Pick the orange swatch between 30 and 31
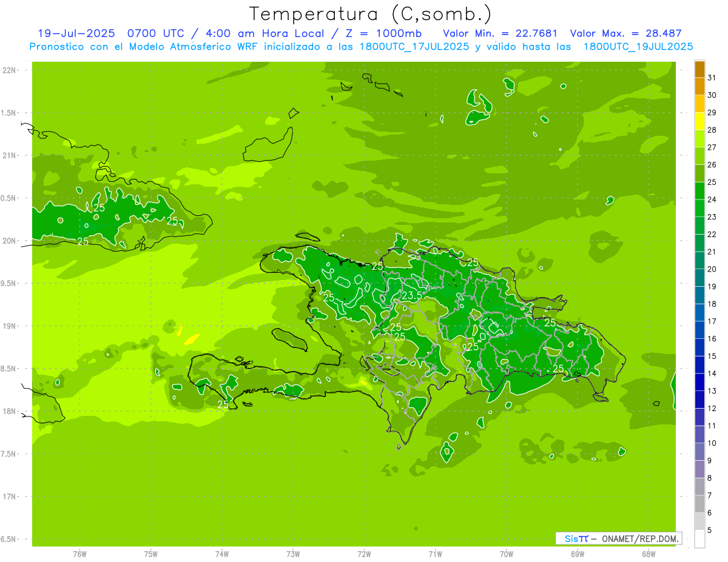Viewport: 728px width, 562px height. coord(699,86)
